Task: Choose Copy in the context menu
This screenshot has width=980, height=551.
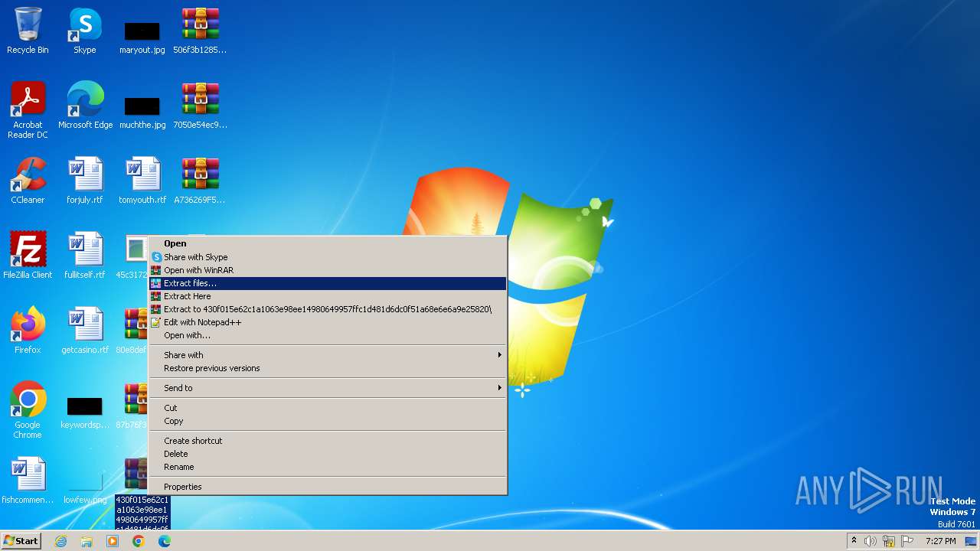Action: (328, 421)
